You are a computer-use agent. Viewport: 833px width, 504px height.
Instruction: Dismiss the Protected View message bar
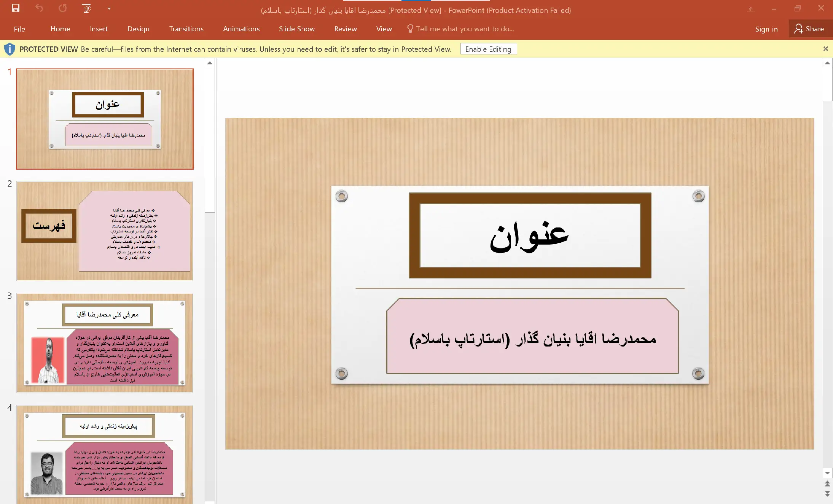tap(825, 49)
